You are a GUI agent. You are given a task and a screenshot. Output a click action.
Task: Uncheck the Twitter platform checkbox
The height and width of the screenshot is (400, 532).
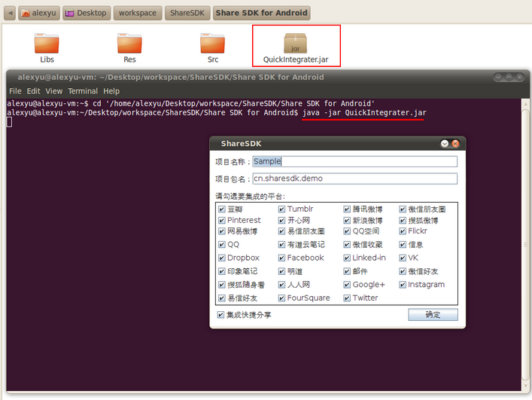pyautogui.click(x=347, y=298)
